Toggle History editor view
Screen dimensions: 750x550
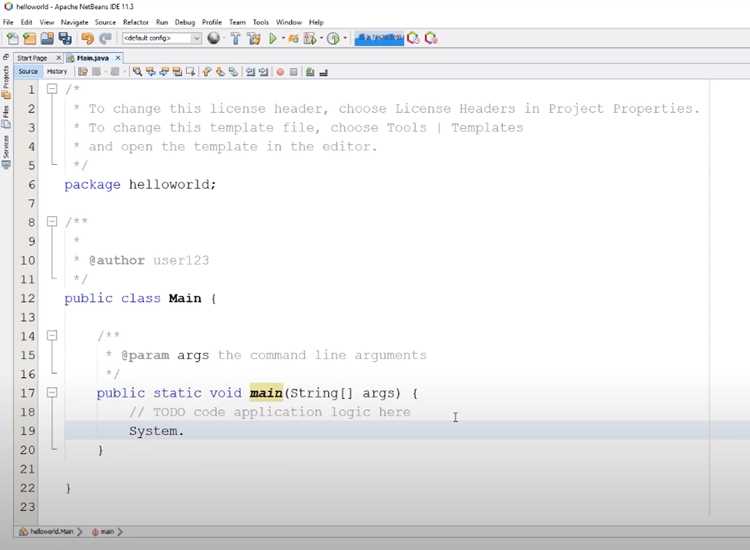click(x=57, y=71)
